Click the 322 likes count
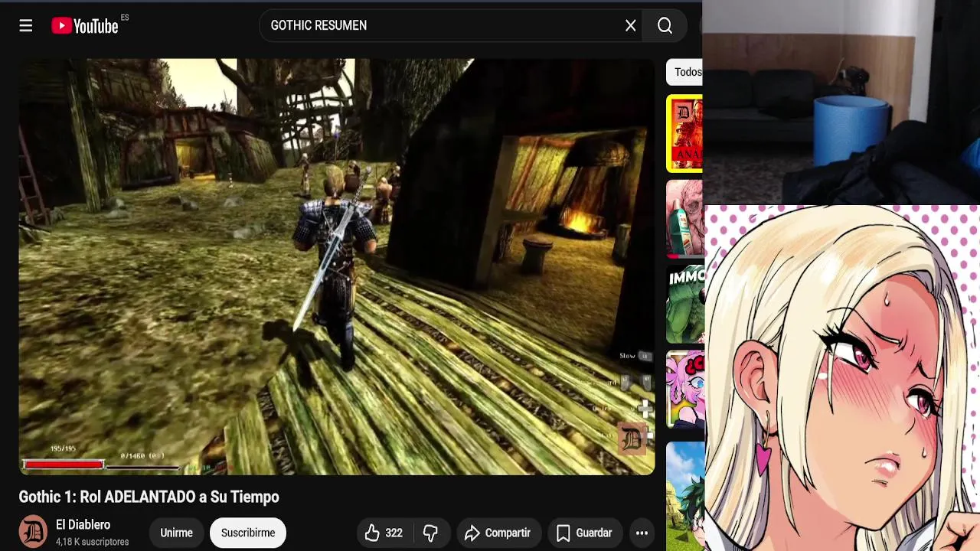Screen dimensions: 980x551 click(x=394, y=533)
